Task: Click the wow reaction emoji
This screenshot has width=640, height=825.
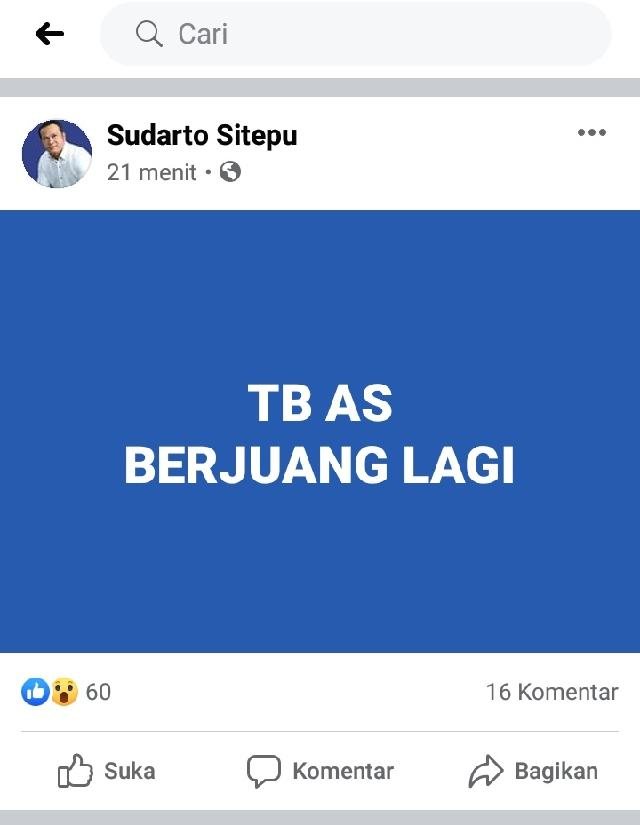Action: coord(64,692)
